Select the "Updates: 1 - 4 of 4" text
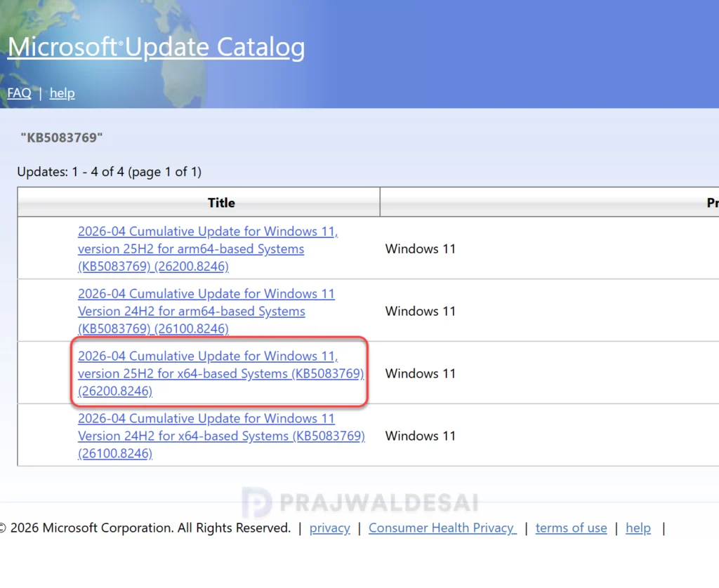Screen dimensions: 719x588 point(71,172)
